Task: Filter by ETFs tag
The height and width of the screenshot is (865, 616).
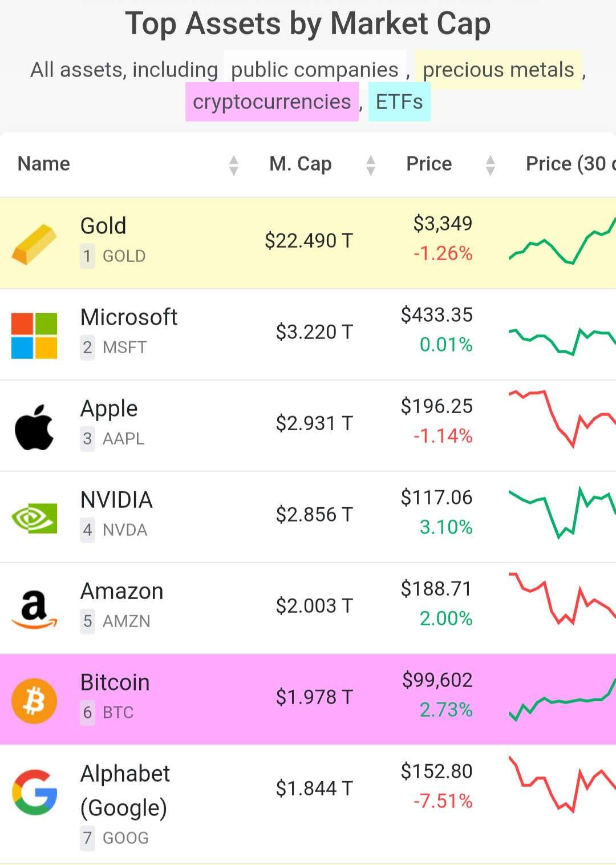Action: pos(399,102)
